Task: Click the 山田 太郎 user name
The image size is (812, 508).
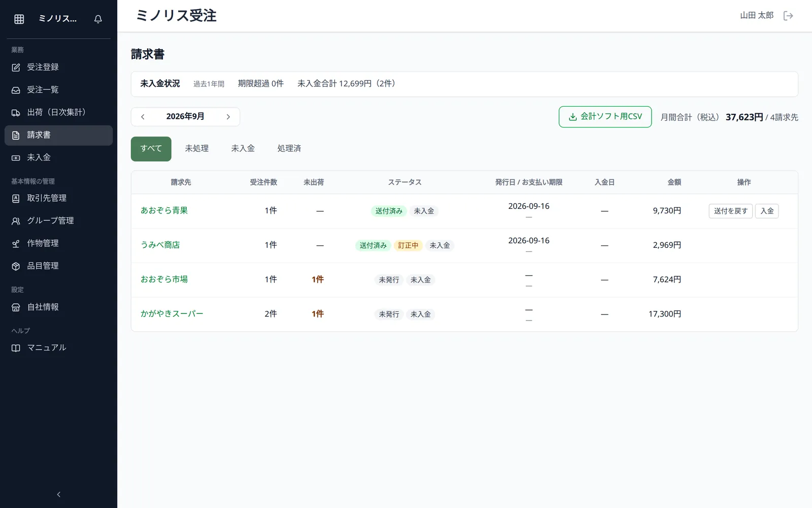Action: 757,15
